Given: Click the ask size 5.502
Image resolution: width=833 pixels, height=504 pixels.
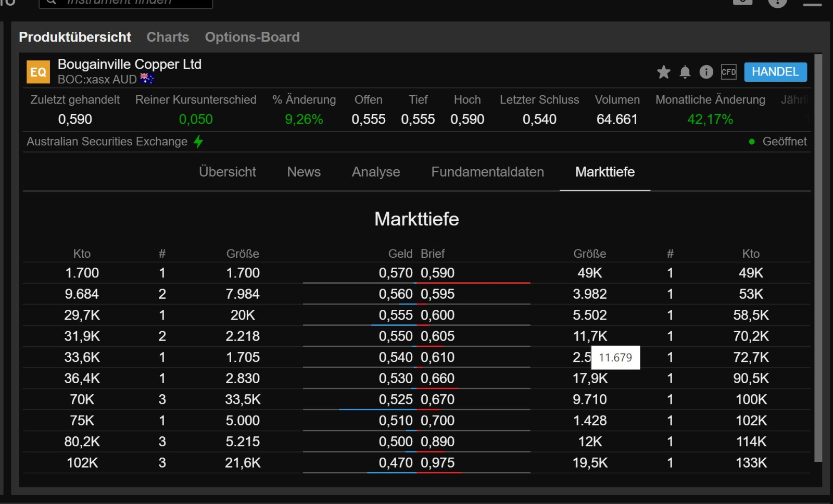Looking at the screenshot, I should click(x=590, y=315).
